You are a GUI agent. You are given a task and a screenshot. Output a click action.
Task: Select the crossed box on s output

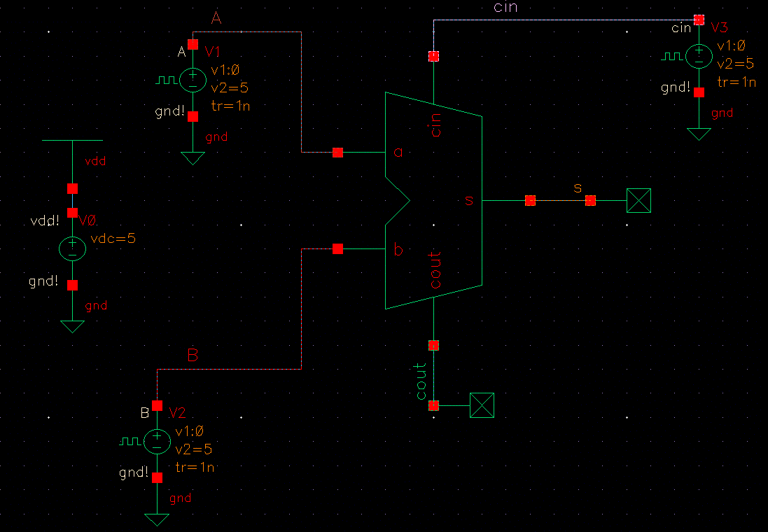pyautogui.click(x=638, y=200)
